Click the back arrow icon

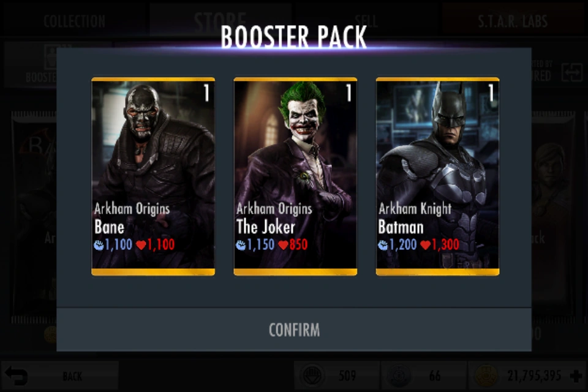pos(16,376)
